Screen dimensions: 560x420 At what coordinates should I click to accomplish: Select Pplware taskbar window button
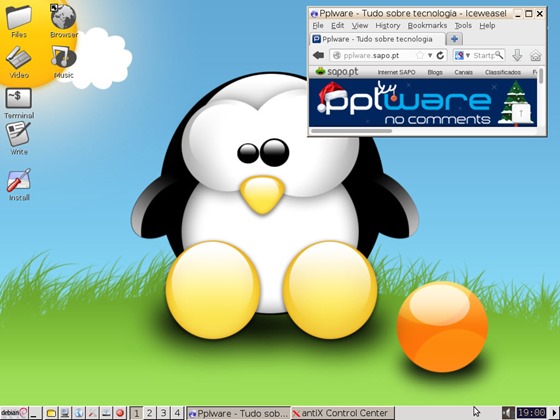(239, 413)
